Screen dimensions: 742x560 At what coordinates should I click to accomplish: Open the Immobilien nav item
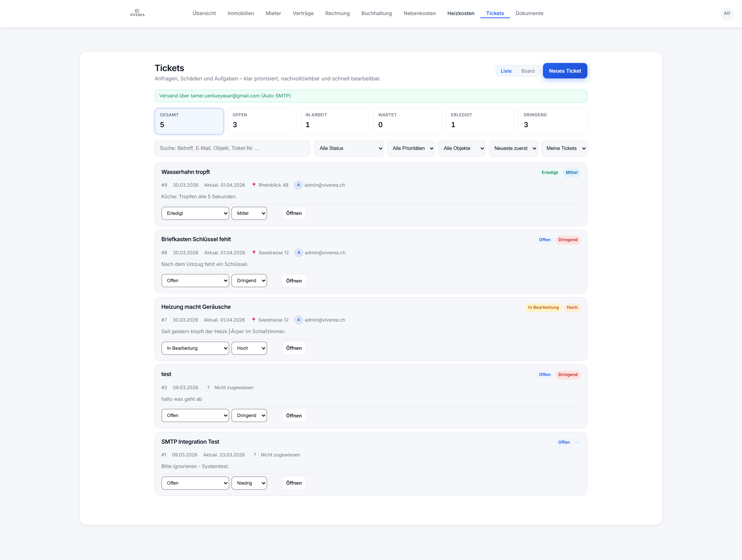point(241,13)
